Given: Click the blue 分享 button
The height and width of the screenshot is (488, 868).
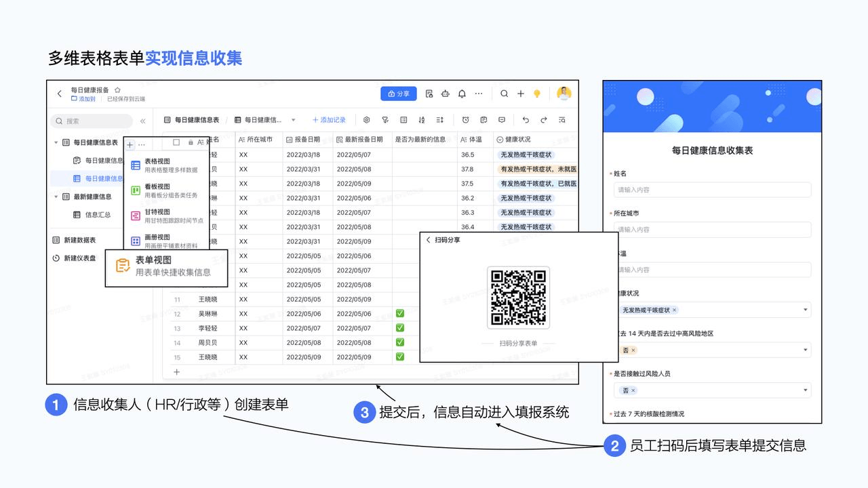Looking at the screenshot, I should tap(398, 94).
